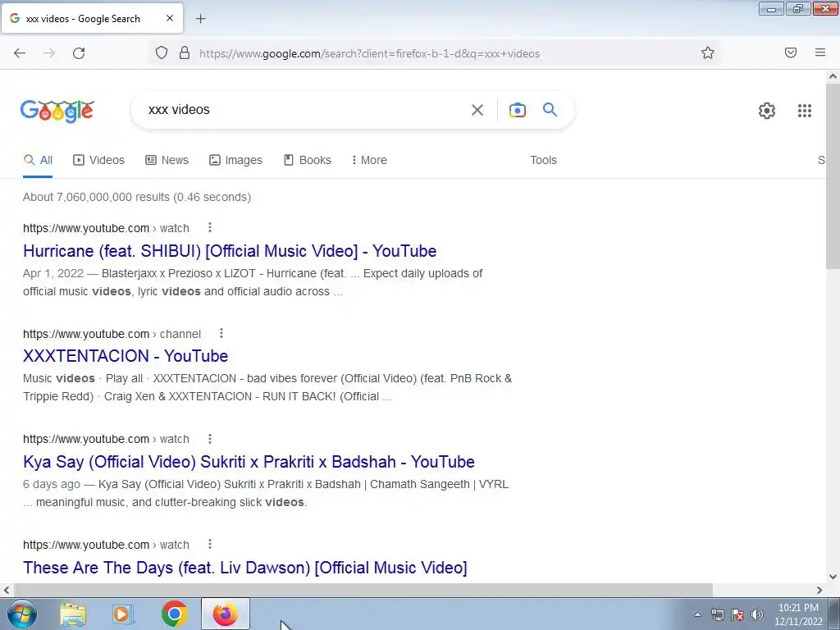Open the Firefox hamburger menu
The width and height of the screenshot is (840, 630).
820,52
